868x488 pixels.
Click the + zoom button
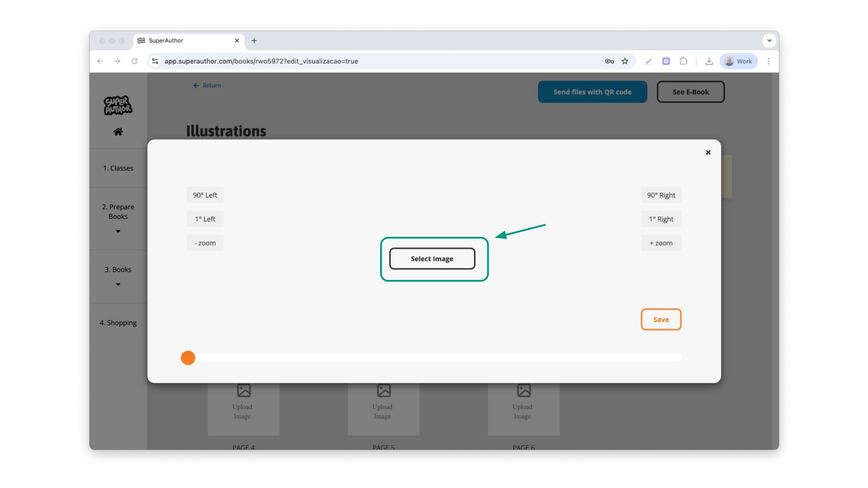point(661,243)
